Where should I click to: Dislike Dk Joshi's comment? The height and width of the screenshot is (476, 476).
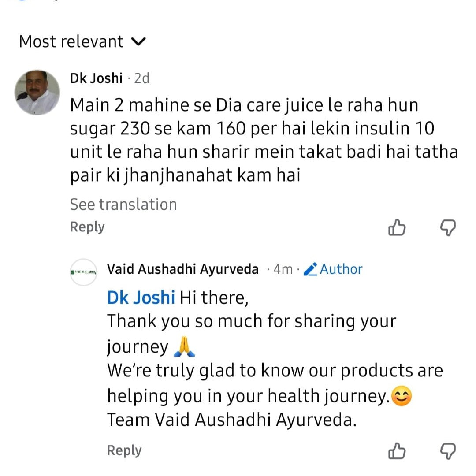click(448, 228)
